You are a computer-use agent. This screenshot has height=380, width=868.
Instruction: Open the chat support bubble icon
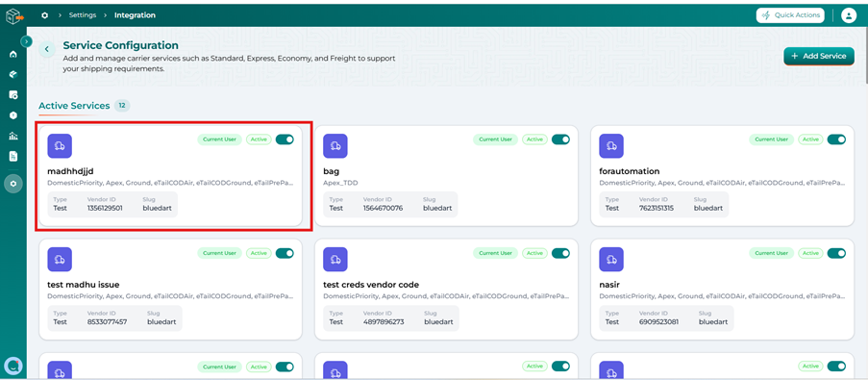pyautogui.click(x=12, y=365)
